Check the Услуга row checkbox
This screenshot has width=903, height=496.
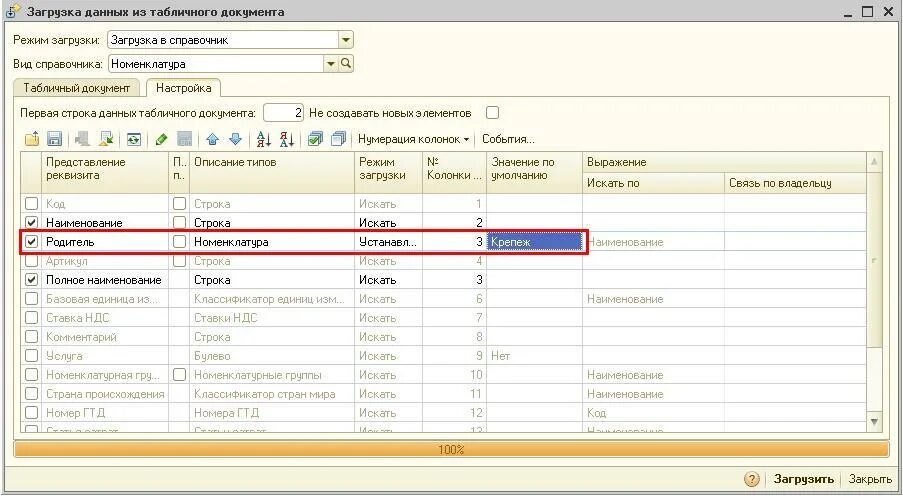tap(32, 355)
